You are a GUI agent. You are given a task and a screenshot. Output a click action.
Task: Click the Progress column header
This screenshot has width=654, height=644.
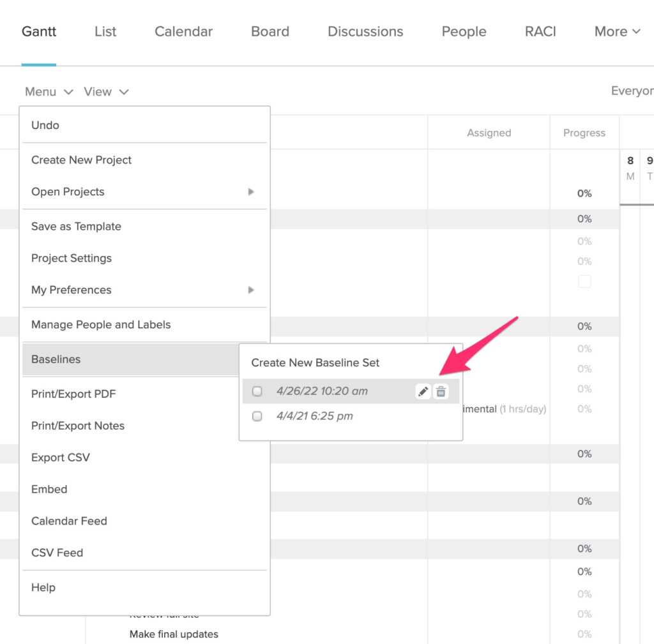pos(584,133)
